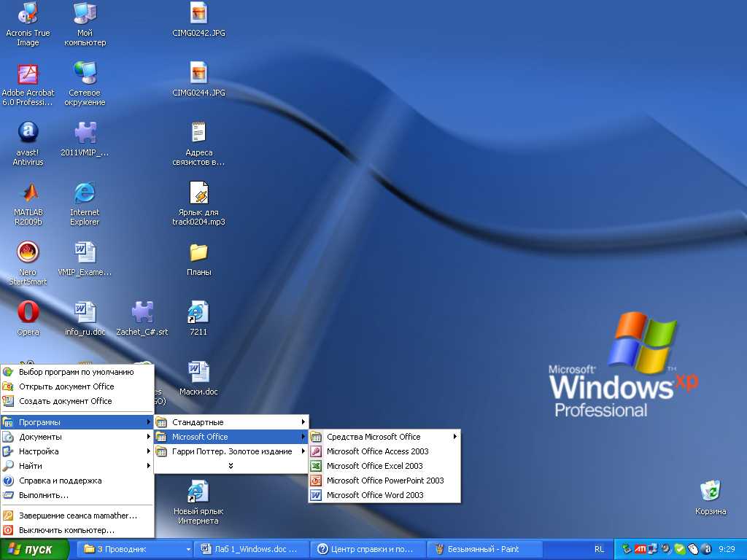Image resolution: width=747 pixels, height=560 pixels.
Task: Click the 9:29 system clock
Action: pyautogui.click(x=727, y=549)
